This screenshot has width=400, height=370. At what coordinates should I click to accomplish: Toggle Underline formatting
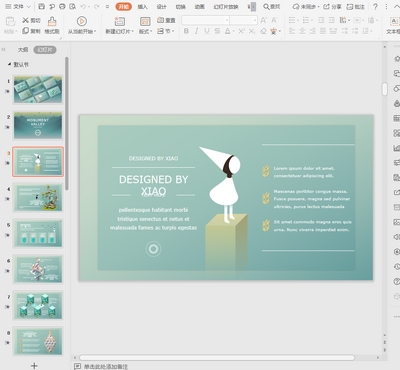207,31
